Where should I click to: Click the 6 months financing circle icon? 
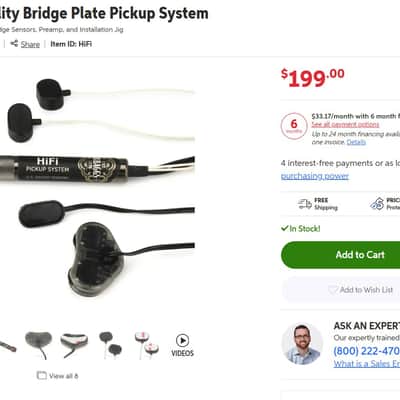294,126
